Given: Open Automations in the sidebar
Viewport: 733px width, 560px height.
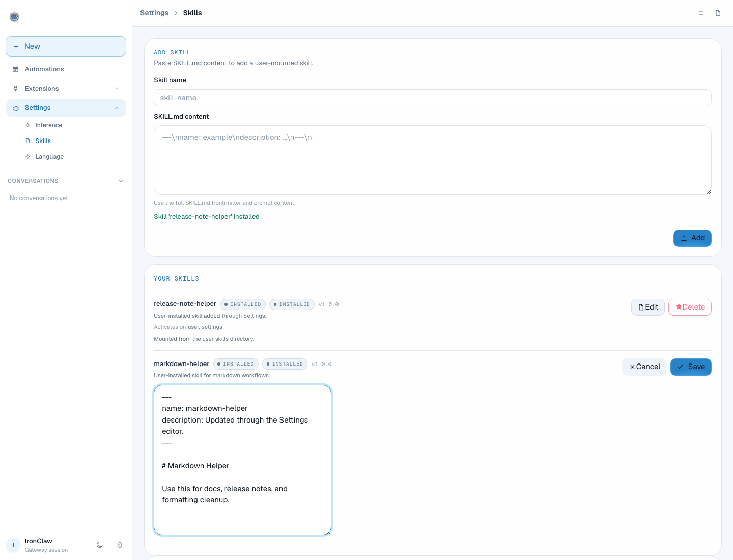Looking at the screenshot, I should 66,69.
